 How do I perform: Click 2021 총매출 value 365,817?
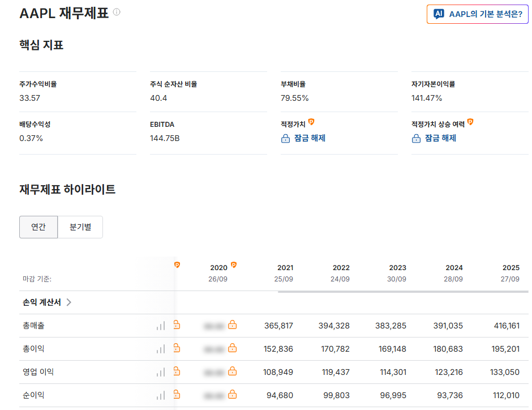tap(279, 326)
